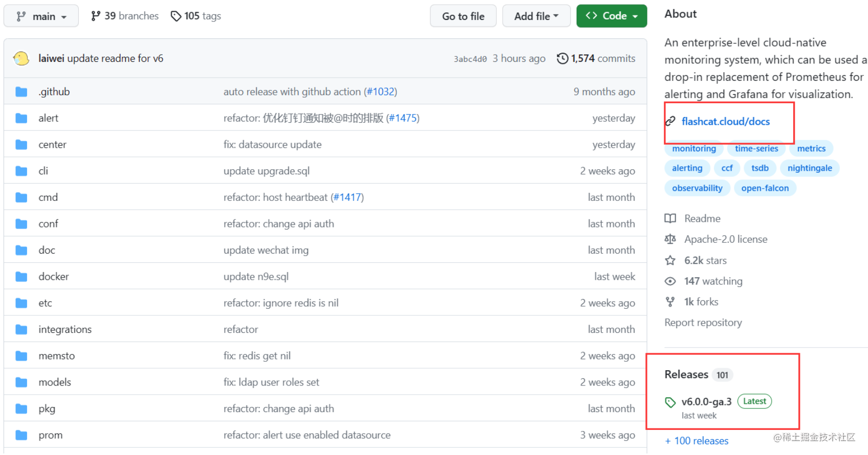Click the docker folder icon
Screen dimensions: 868x455
pyautogui.click(x=21, y=277)
